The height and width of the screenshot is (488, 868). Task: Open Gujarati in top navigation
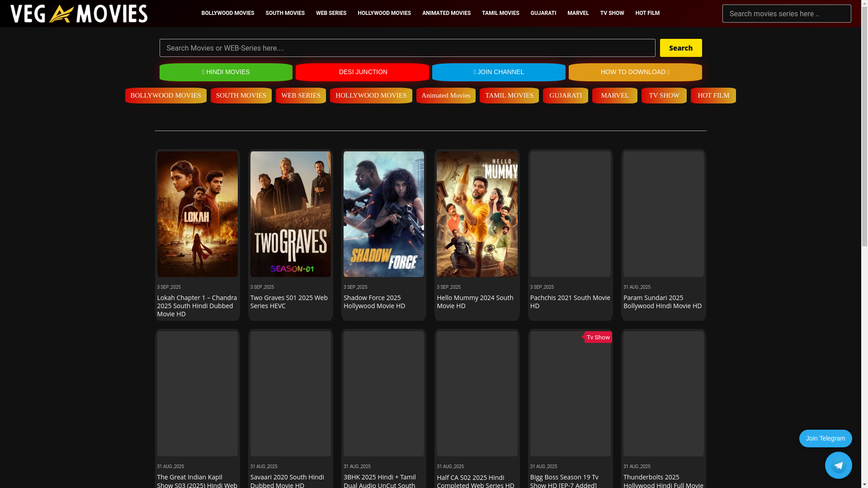tap(543, 13)
